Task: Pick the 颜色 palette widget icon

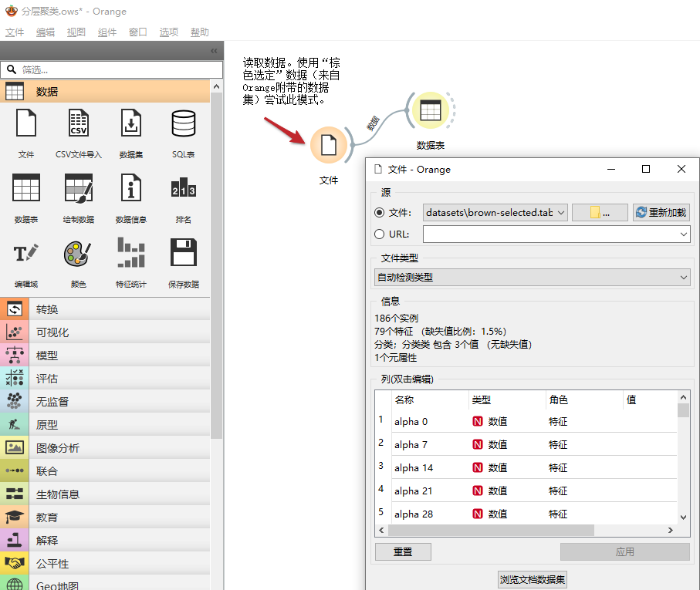Action: [x=78, y=253]
